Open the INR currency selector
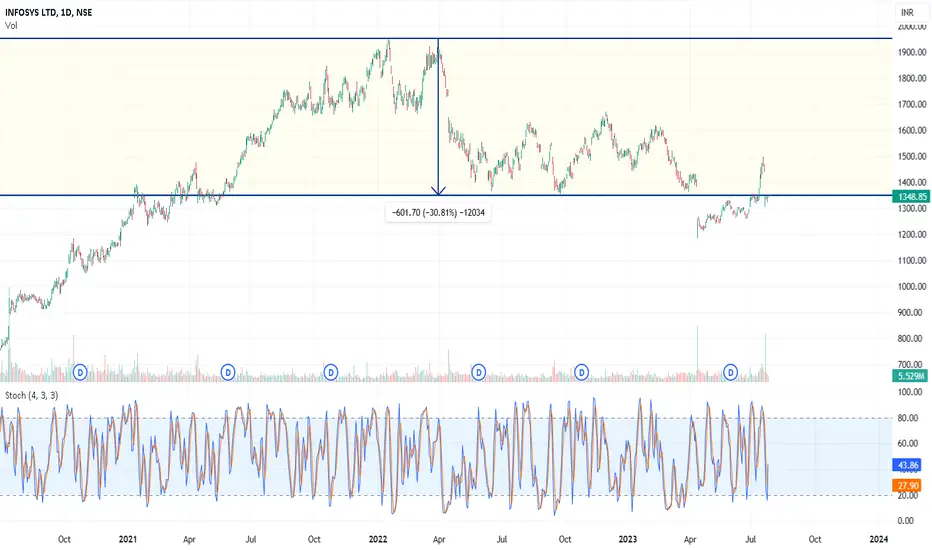This screenshot has width=932, height=550. coord(911,12)
